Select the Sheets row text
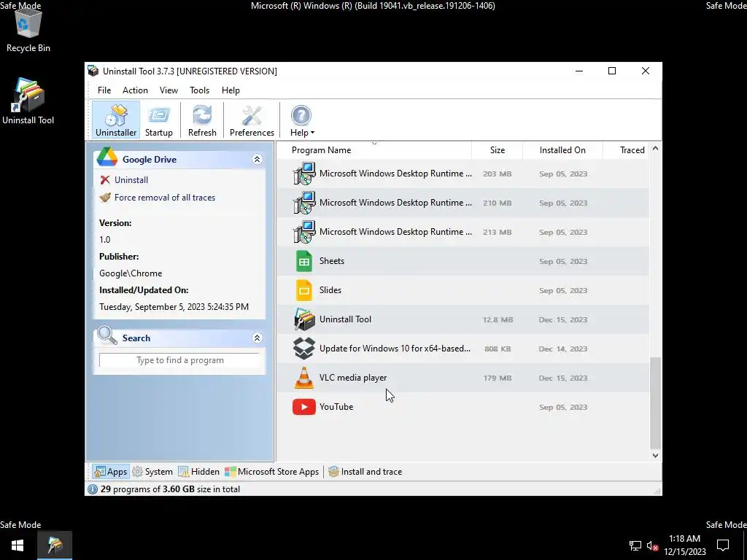This screenshot has height=560, width=747. [x=332, y=261]
